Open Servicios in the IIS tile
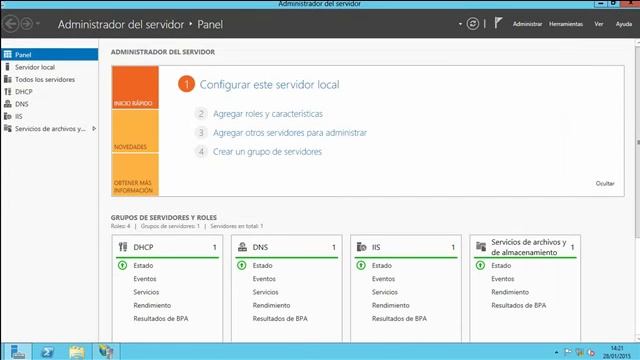This screenshot has width=640, height=360. (384, 292)
